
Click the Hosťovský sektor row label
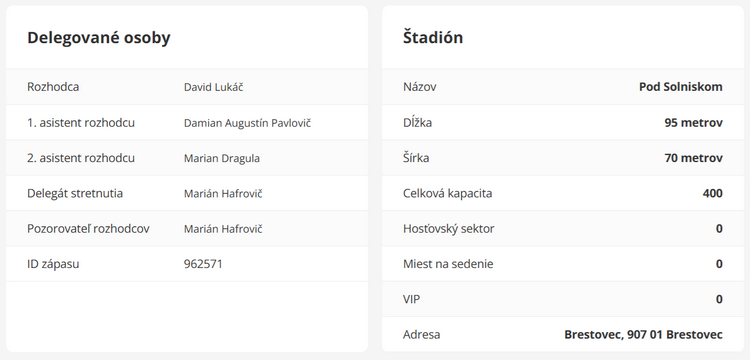pyautogui.click(x=449, y=229)
